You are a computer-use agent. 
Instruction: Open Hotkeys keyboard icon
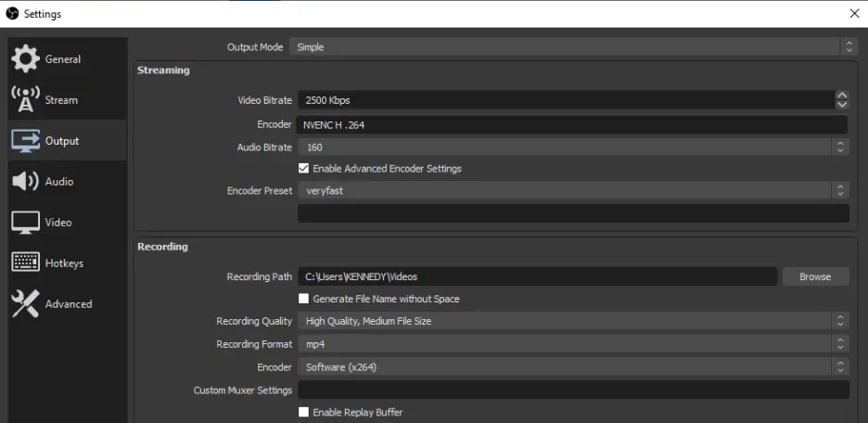25,263
